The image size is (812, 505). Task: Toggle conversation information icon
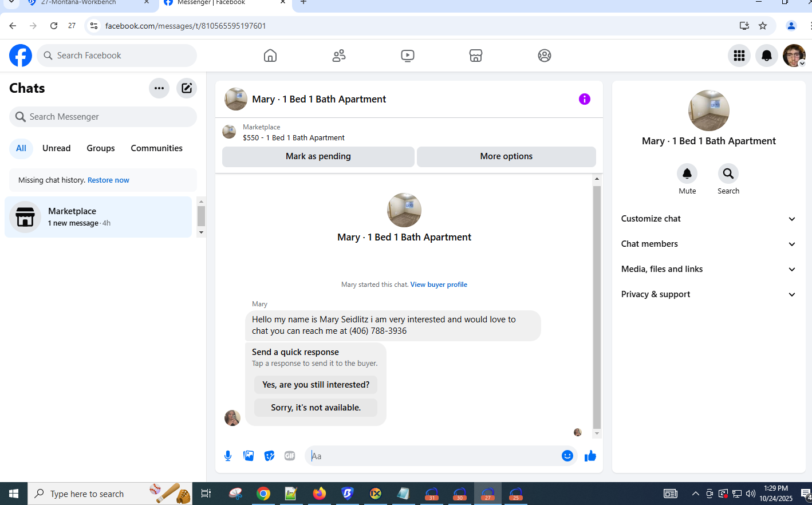click(x=585, y=99)
